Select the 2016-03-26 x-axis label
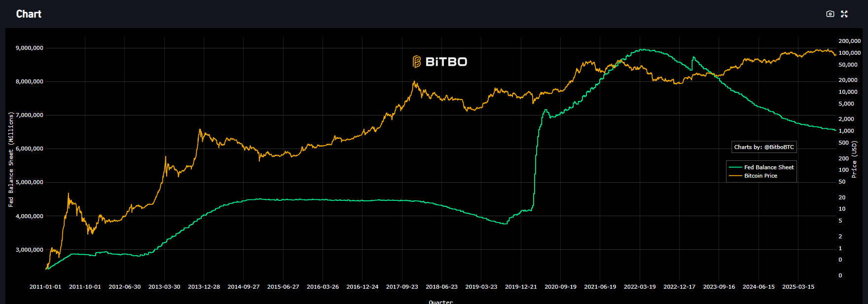This screenshot has height=304, width=868. coord(323,287)
